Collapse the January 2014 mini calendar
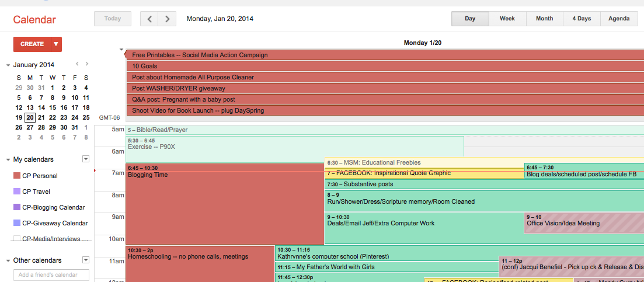This screenshot has width=644, height=282. (x=8, y=65)
